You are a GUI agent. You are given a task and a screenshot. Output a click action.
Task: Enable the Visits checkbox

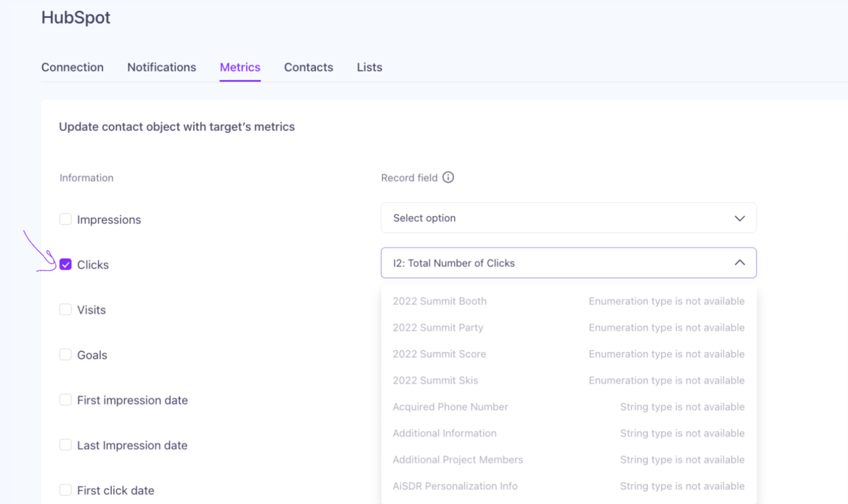pos(66,310)
